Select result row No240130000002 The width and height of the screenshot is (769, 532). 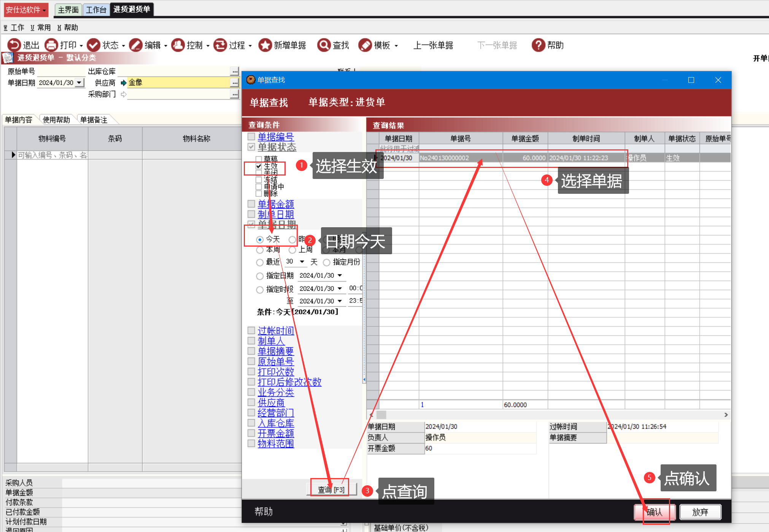[x=444, y=158]
